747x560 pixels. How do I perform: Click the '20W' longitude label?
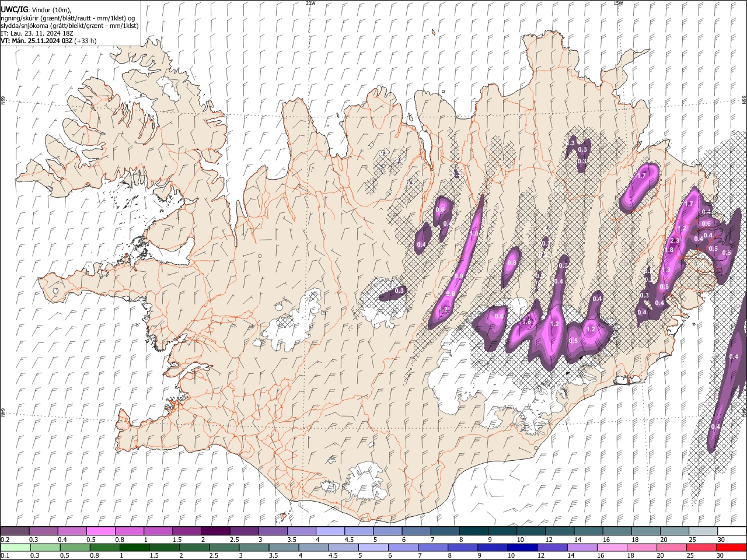pos(311,3)
